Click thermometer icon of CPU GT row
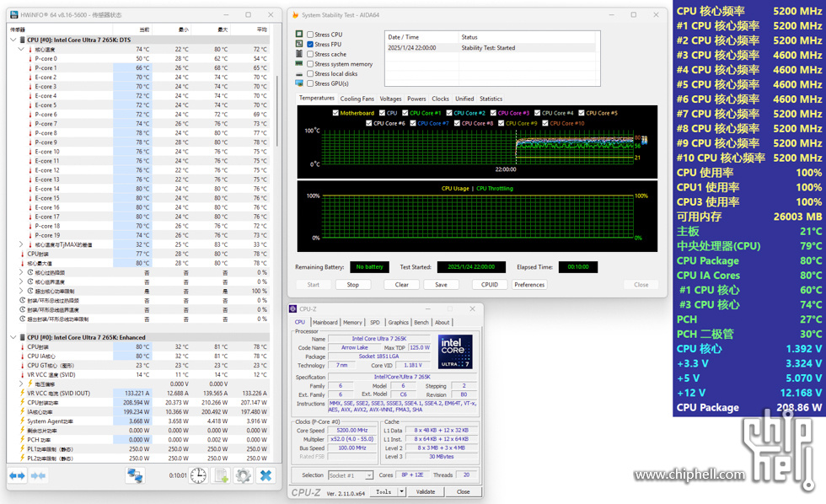The height and width of the screenshot is (504, 826). (22, 366)
